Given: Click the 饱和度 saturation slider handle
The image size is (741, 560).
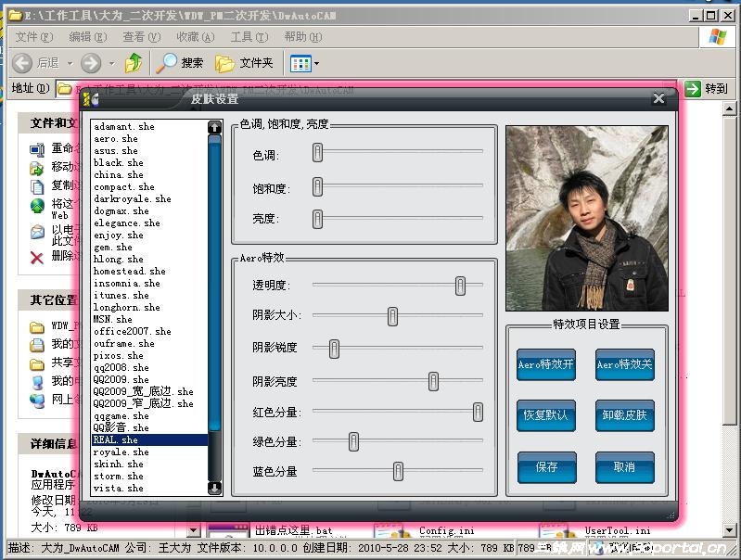Looking at the screenshot, I should pyautogui.click(x=317, y=186).
